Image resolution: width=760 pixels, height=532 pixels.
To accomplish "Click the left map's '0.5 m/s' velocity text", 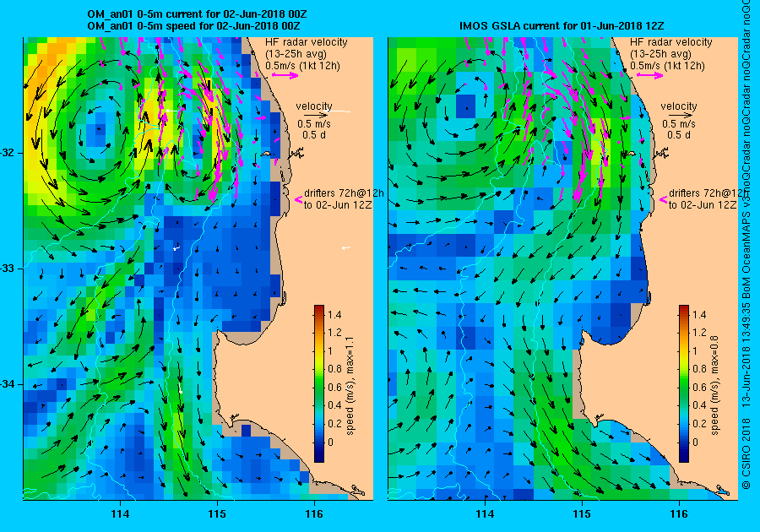I will pos(314,124).
